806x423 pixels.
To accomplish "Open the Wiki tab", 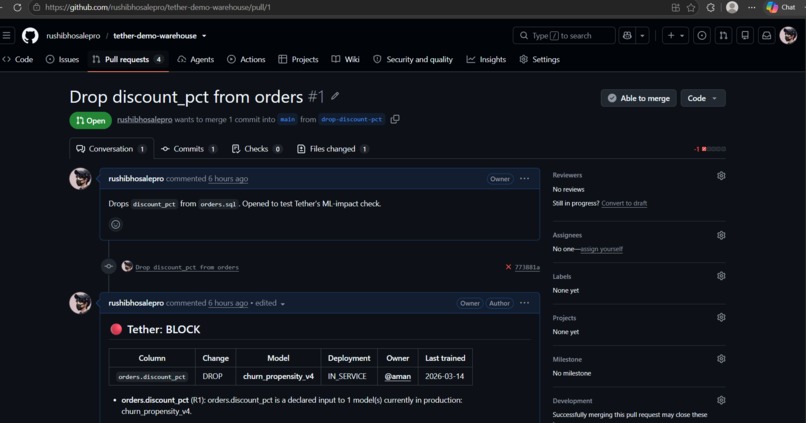I will [x=345, y=59].
